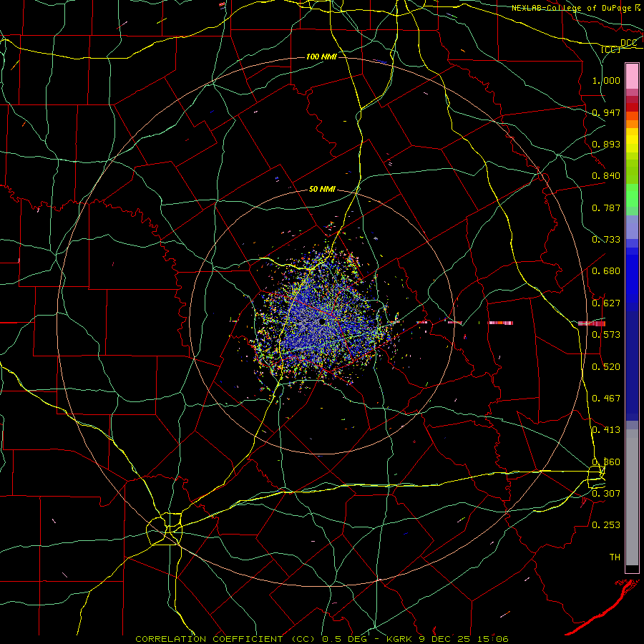
Task: Pick the lavender band of the color scale
Action: 632,227
